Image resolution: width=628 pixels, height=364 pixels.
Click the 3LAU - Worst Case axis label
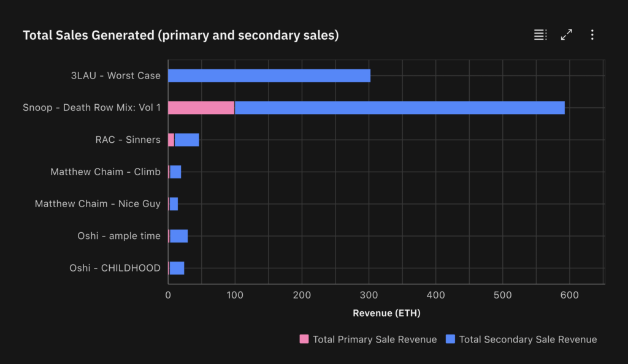pos(114,75)
